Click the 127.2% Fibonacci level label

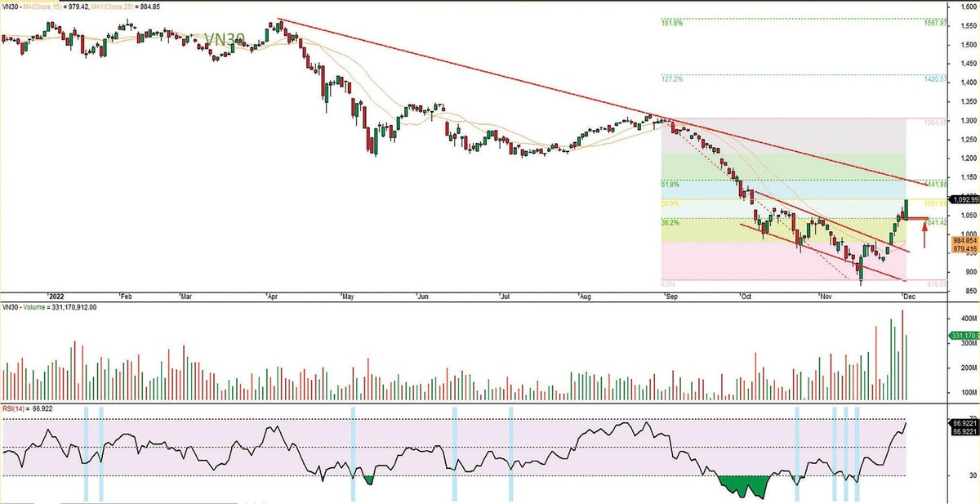click(670, 80)
